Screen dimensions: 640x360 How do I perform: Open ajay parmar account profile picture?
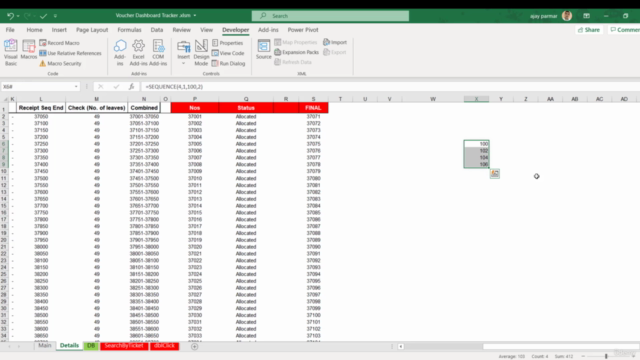[567, 16]
